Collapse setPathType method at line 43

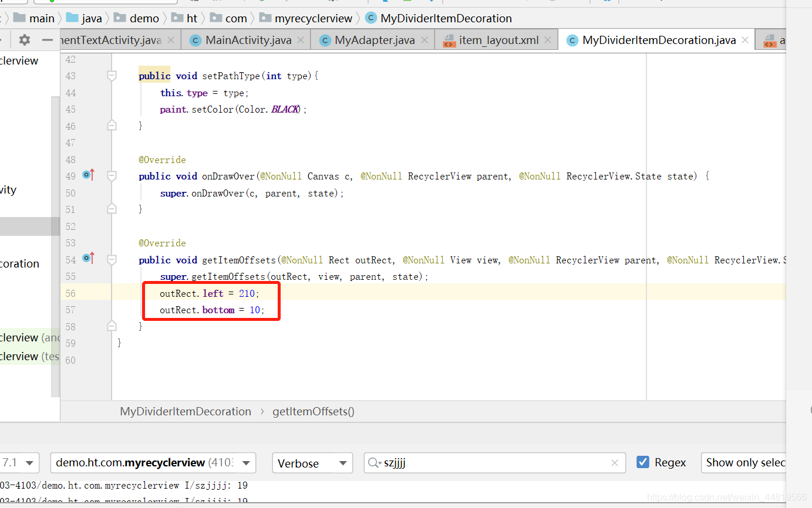tap(112, 76)
